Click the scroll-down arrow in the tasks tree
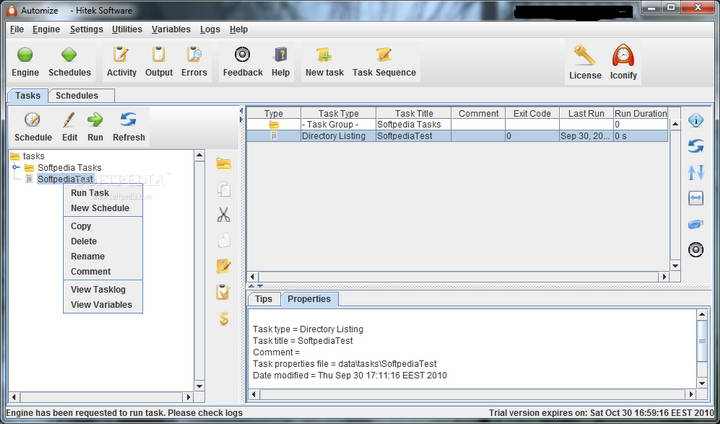720x424 pixels. click(x=199, y=386)
